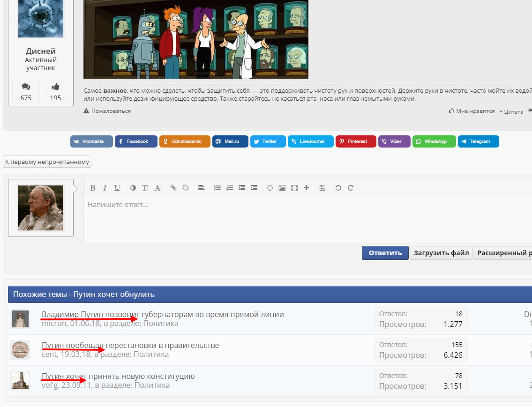Click the Ответить reply button
Image resolution: width=532 pixels, height=407 pixels.
point(385,253)
